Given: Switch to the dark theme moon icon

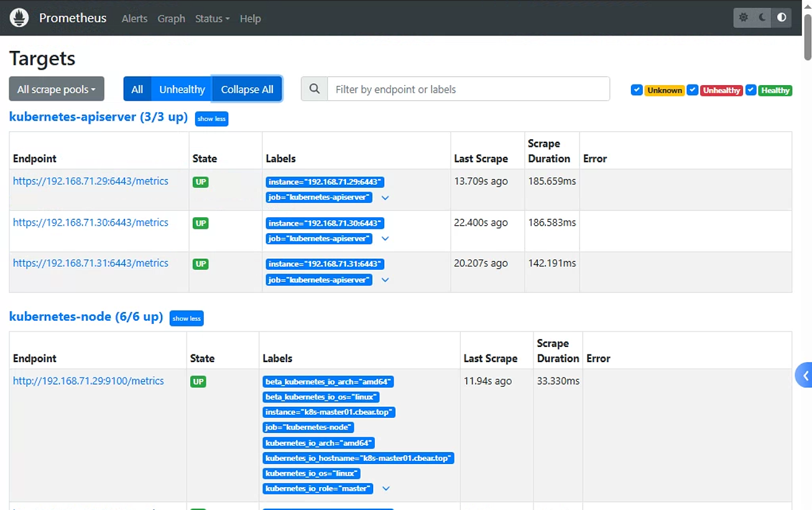Looking at the screenshot, I should tap(763, 17).
